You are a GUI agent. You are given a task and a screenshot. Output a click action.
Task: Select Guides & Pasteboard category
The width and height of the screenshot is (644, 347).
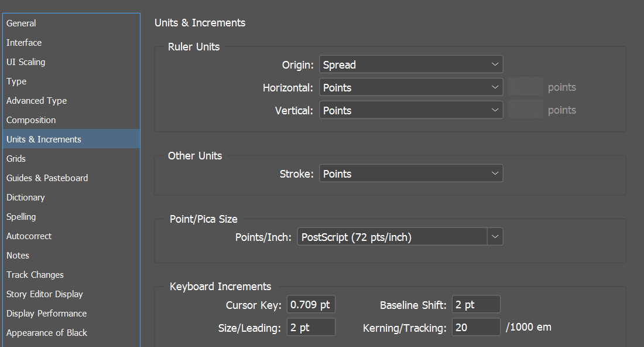tap(47, 178)
